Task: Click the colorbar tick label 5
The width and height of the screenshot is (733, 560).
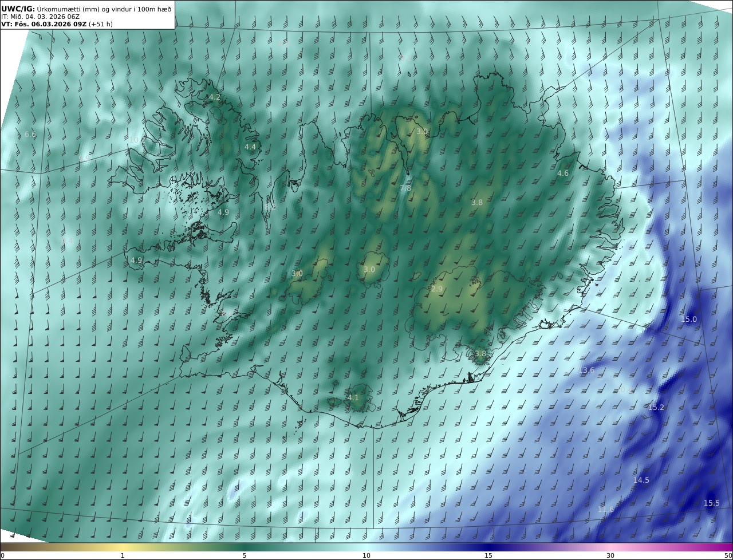Action: tap(245, 555)
